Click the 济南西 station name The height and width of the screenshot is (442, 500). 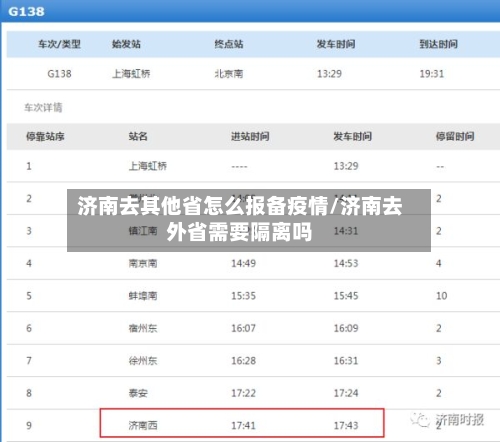point(143,425)
